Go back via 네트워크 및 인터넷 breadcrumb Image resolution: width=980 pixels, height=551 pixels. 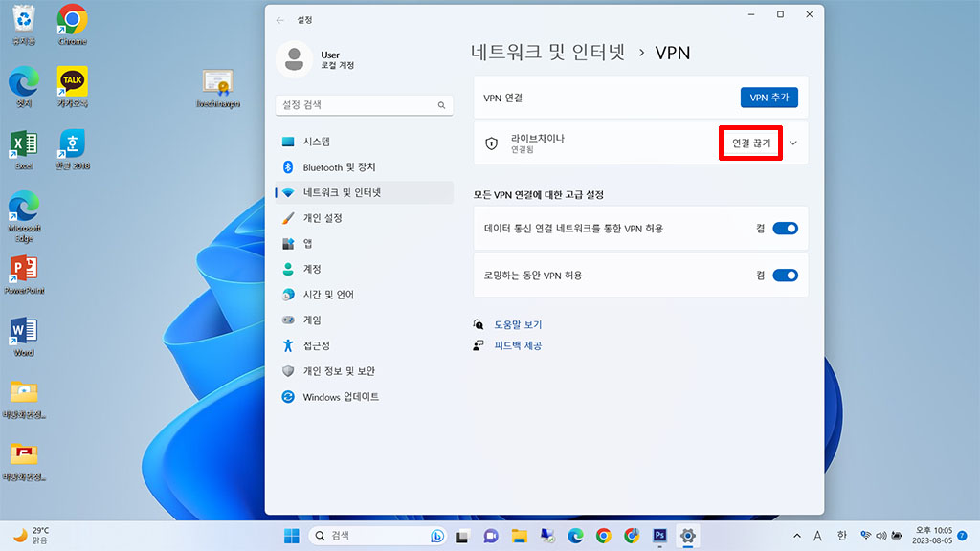[547, 53]
